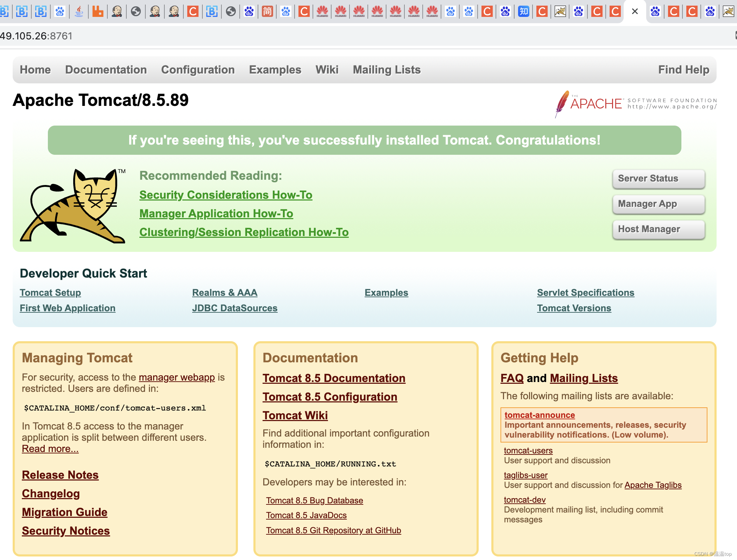Open the Security Considerations How-To link

tap(226, 195)
